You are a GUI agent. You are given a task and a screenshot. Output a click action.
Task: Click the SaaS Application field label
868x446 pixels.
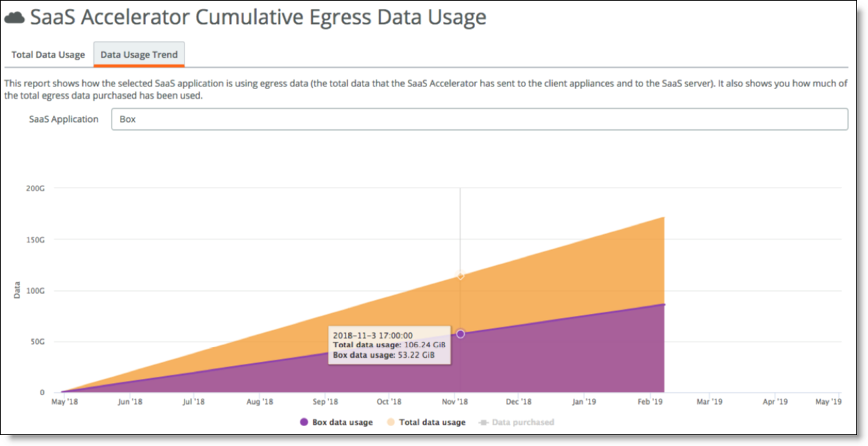coord(64,119)
